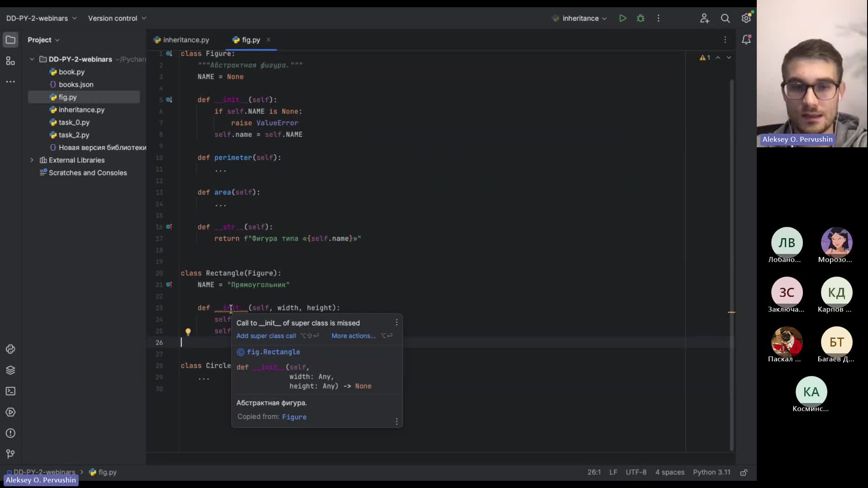Click fig.Rectangle class link in popup
The height and width of the screenshot is (488, 868).
pos(274,352)
